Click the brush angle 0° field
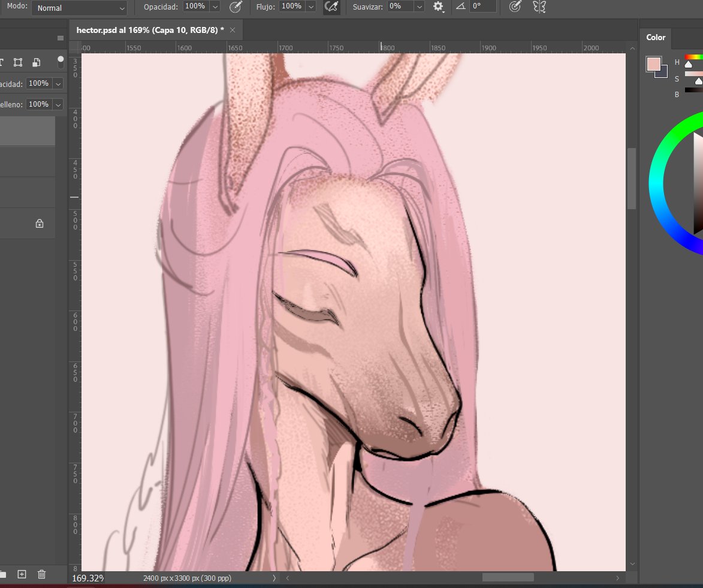The width and height of the screenshot is (703, 588). click(483, 6)
